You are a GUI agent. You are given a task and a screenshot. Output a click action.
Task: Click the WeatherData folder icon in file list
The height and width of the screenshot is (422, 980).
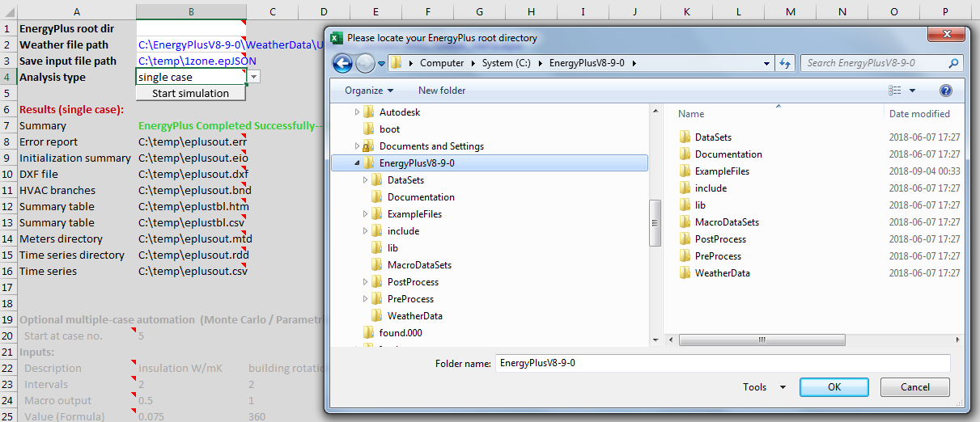tap(685, 273)
